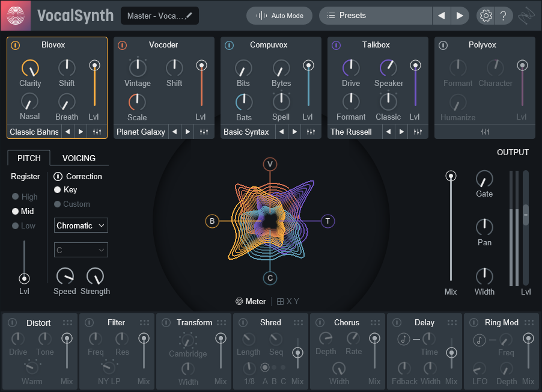Load the previous Biovox preset
Image resolution: width=542 pixels, height=392 pixels.
68,132
